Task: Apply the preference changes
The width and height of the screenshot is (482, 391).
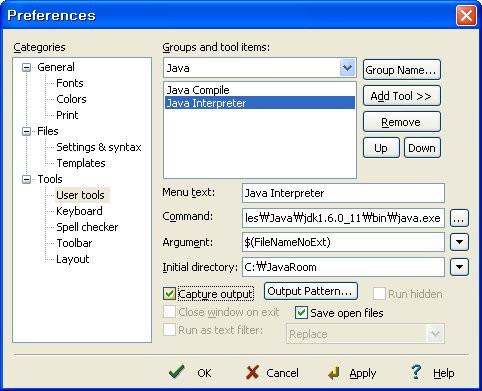Action: tap(352, 372)
